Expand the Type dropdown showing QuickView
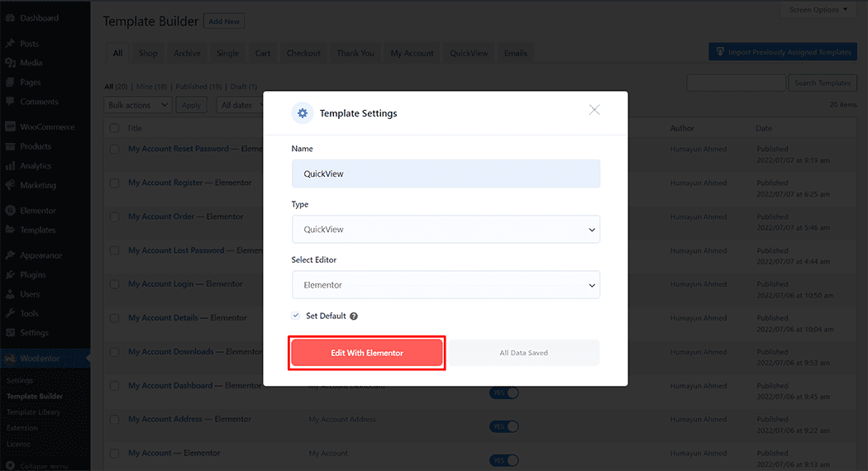868x471 pixels. 446,230
